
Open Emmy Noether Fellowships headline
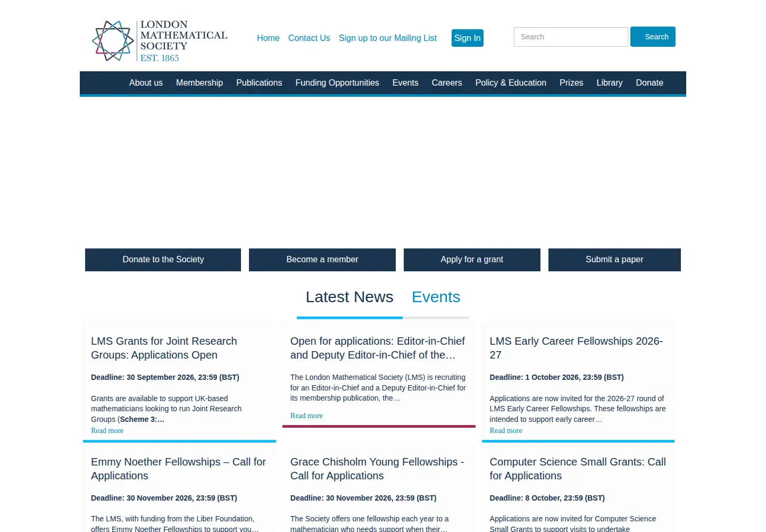click(178, 469)
